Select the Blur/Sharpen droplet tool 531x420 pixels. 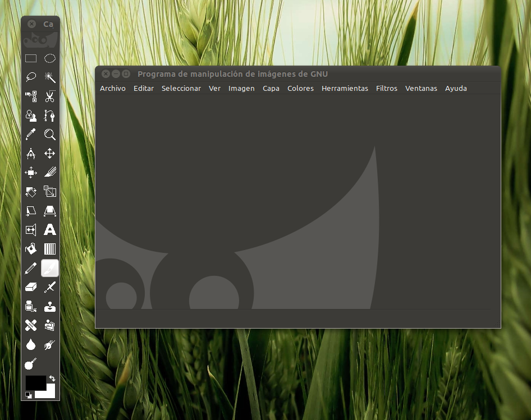point(31,345)
